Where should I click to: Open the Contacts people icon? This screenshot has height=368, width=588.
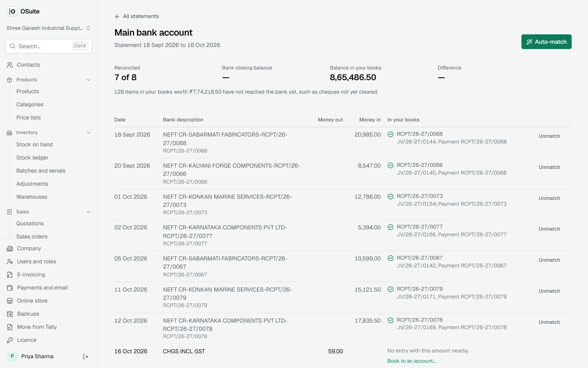(x=10, y=65)
